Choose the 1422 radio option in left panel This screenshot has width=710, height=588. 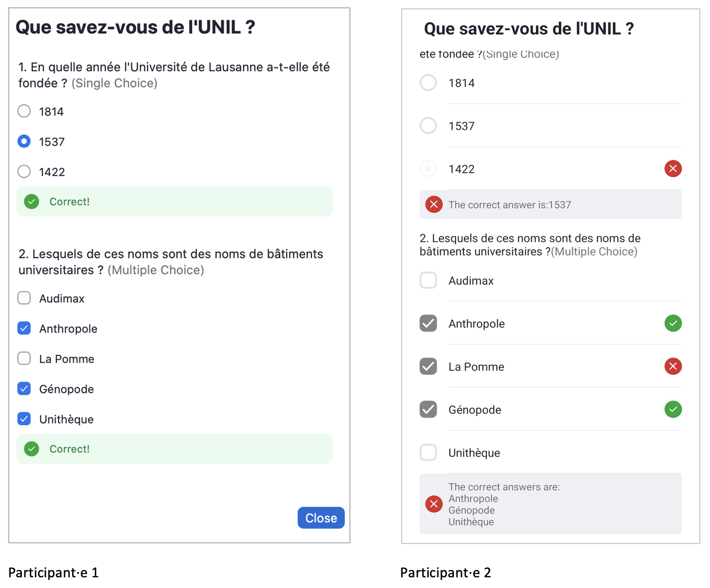pos(24,171)
